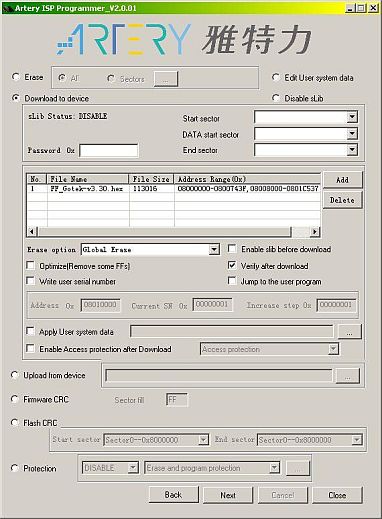Click the Artery app icon in title bar
382x519 pixels.
pos(8,8)
